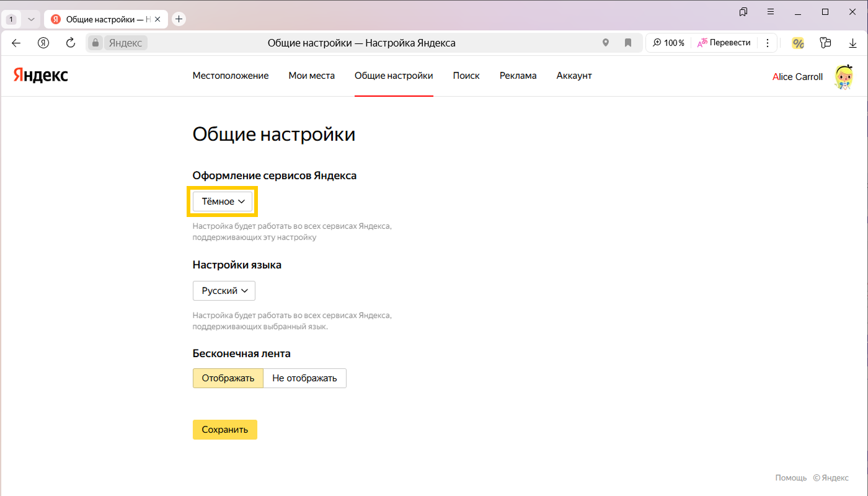This screenshot has width=868, height=496.
Task: Click the lock icon in address bar
Action: pos(95,43)
